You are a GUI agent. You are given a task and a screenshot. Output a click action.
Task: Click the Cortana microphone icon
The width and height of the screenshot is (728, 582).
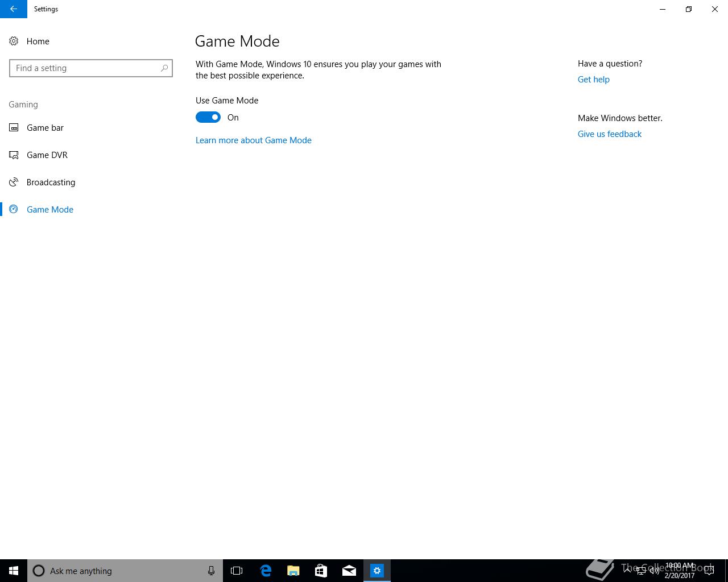(x=211, y=571)
